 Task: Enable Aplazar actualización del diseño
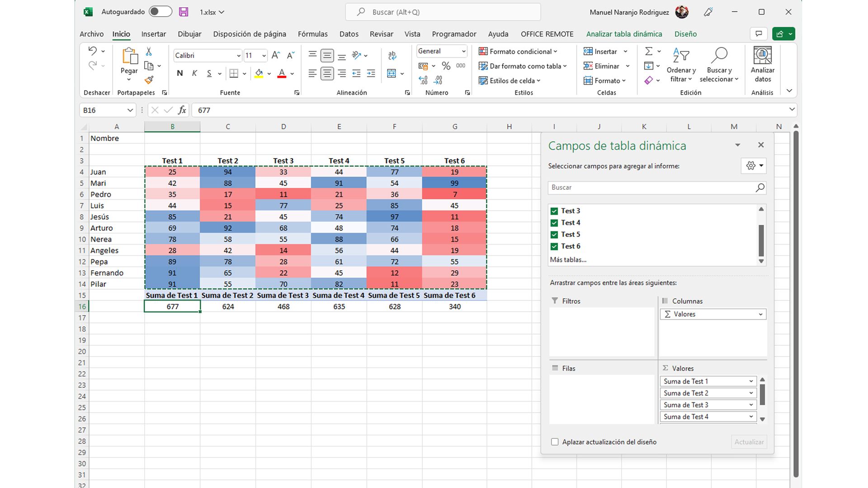555,442
